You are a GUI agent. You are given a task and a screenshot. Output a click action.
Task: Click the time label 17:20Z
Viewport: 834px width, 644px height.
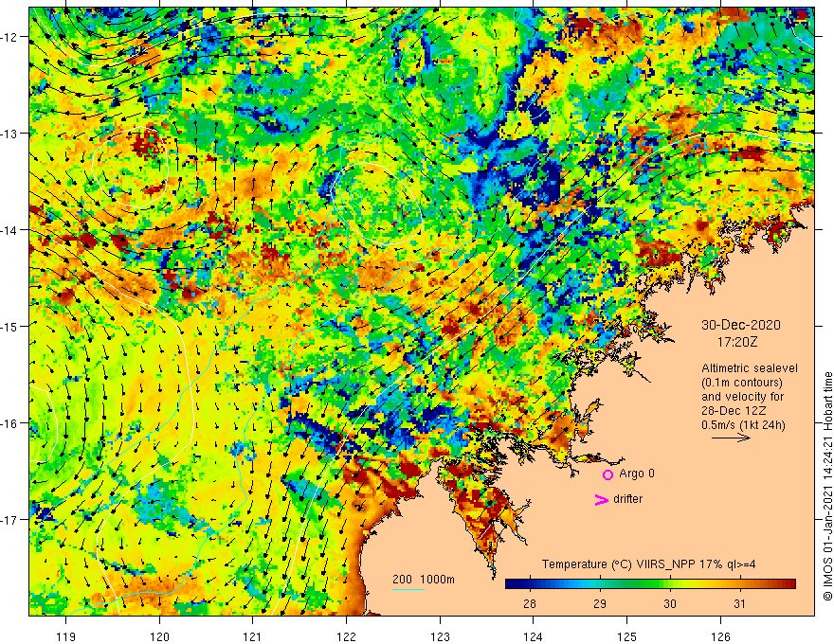(x=736, y=342)
